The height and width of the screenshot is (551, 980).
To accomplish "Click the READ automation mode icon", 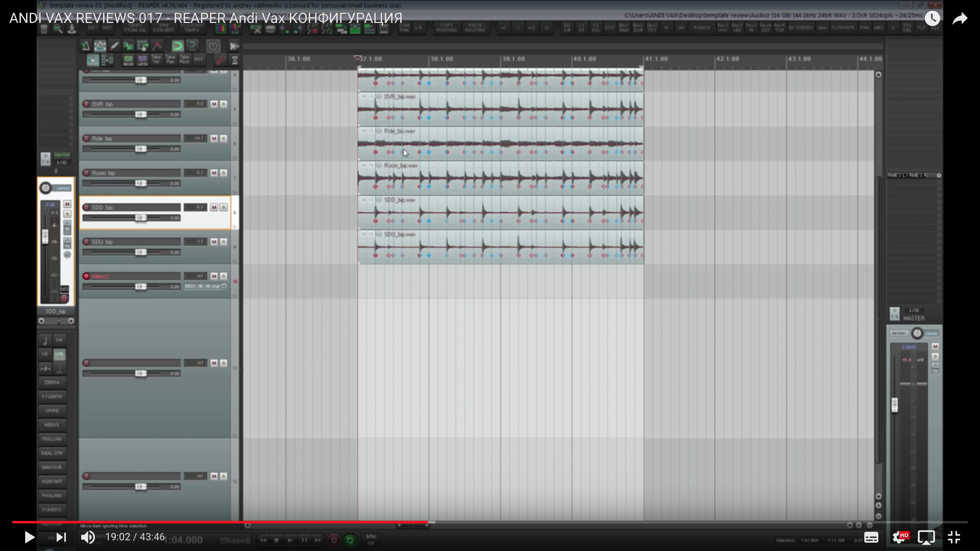I will pos(128,61).
